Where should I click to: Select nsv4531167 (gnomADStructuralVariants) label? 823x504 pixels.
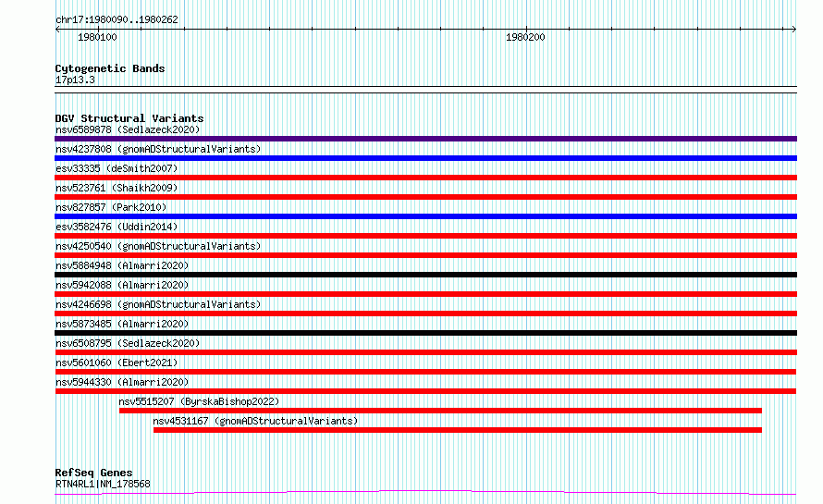coord(255,421)
